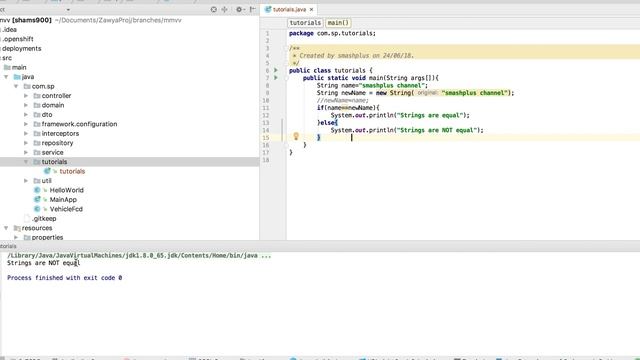Click line number 18 in gutter
Image resolution: width=640 pixels, height=360 pixels.
[x=266, y=160]
